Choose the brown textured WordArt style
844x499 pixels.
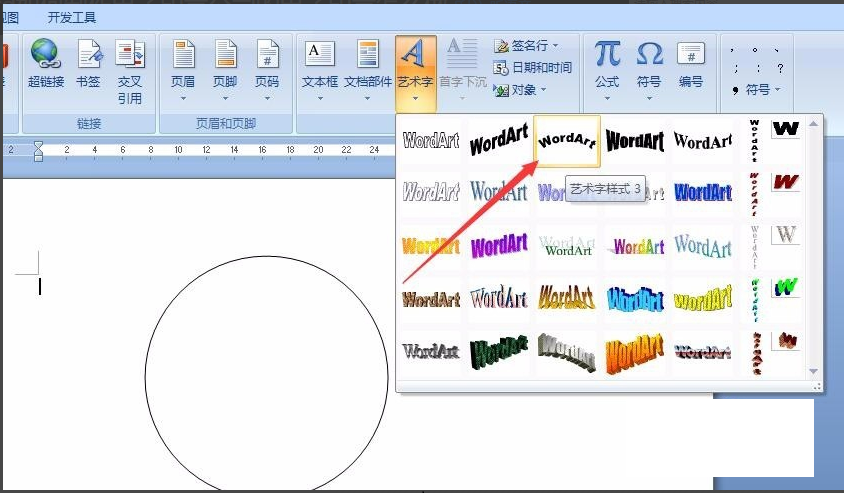(431, 299)
